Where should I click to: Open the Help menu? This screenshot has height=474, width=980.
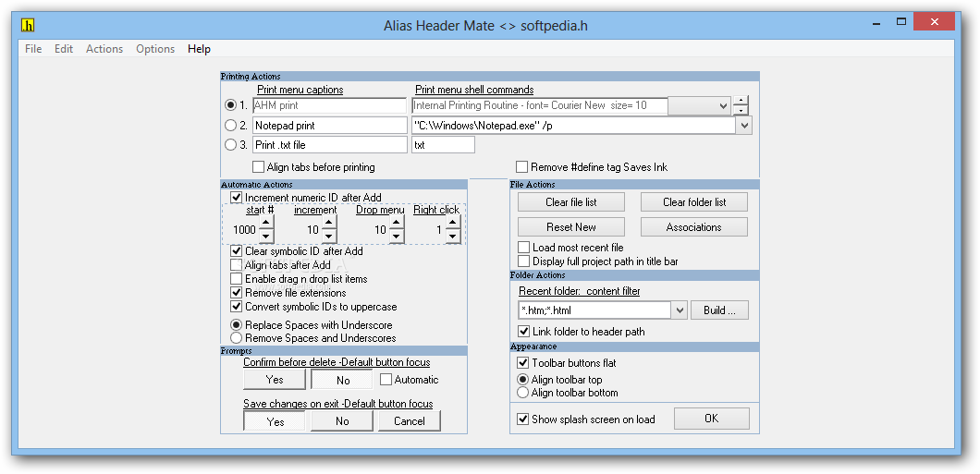tap(199, 49)
